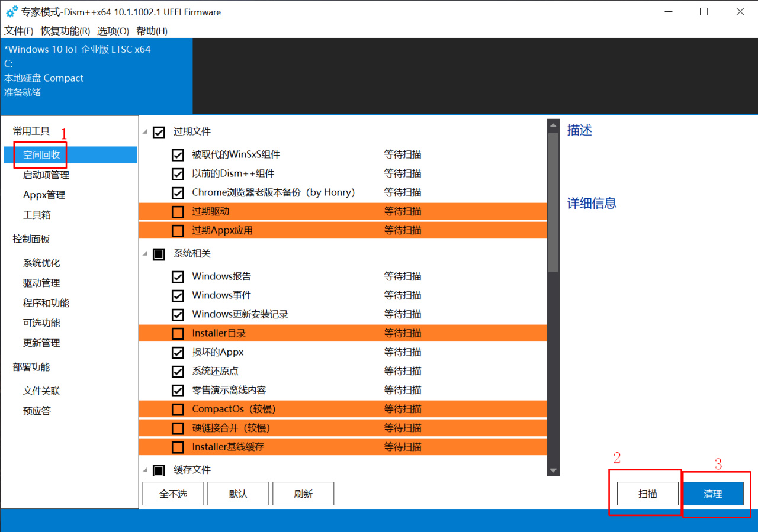Toggle the 过期文件 group checkbox

tap(159, 132)
